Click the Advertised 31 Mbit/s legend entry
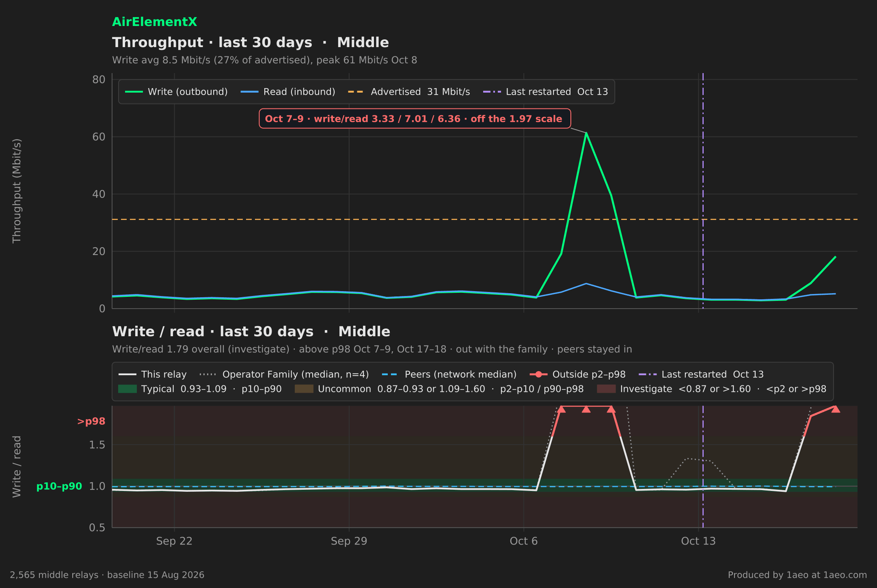This screenshot has width=877, height=588. 409,92
